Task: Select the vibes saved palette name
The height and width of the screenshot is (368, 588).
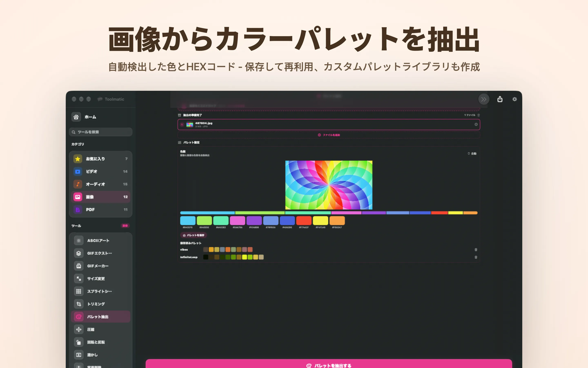Action: click(x=184, y=249)
